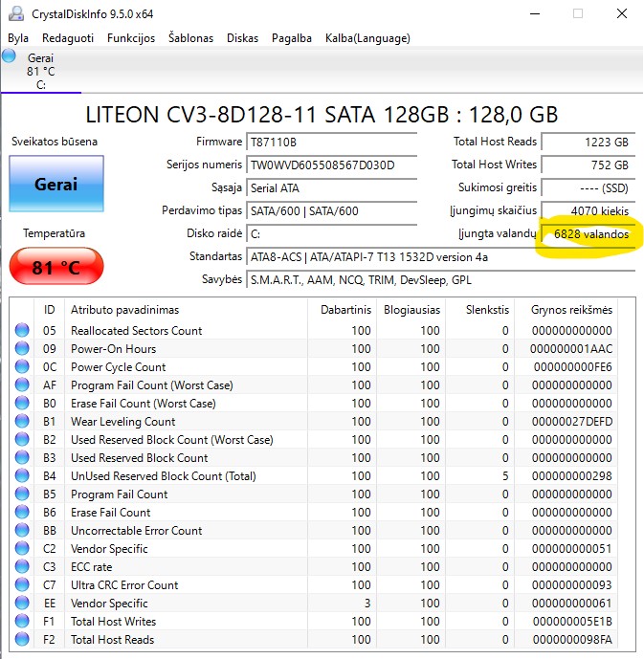The width and height of the screenshot is (644, 659).
Task: Click the Standartas ATA8-ACS field
Action: click(x=440, y=256)
